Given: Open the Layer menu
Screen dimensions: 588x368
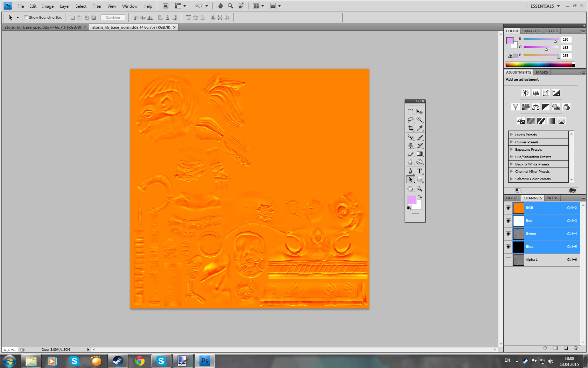Looking at the screenshot, I should tap(65, 6).
